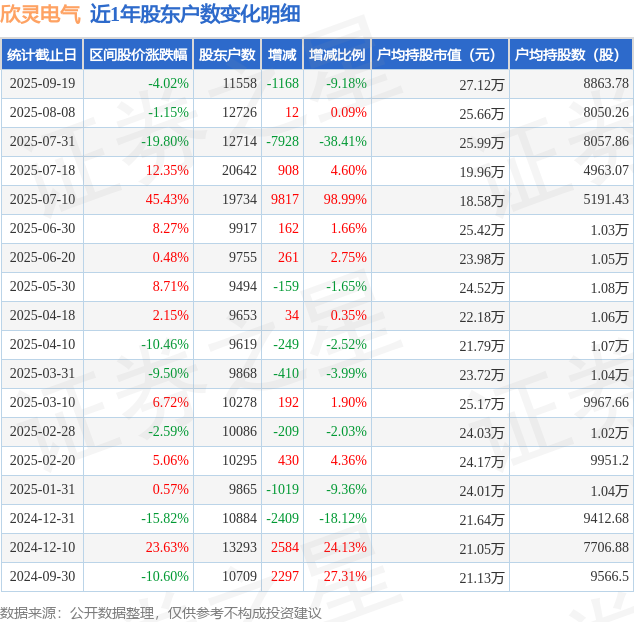The width and height of the screenshot is (634, 622).
Task: Click the 数据来源 footer disclaimer text
Action: pos(161,614)
